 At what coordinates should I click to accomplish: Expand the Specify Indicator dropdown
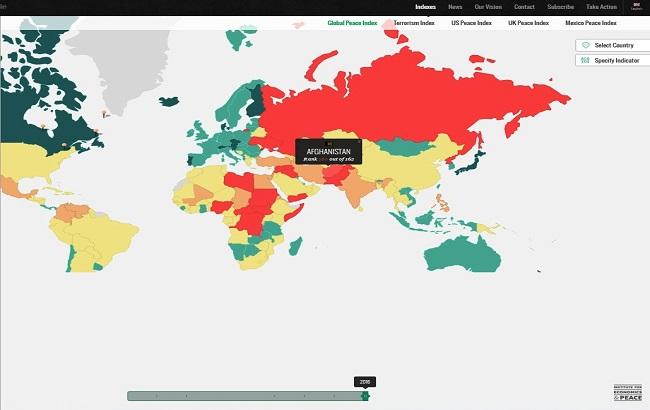click(x=614, y=61)
